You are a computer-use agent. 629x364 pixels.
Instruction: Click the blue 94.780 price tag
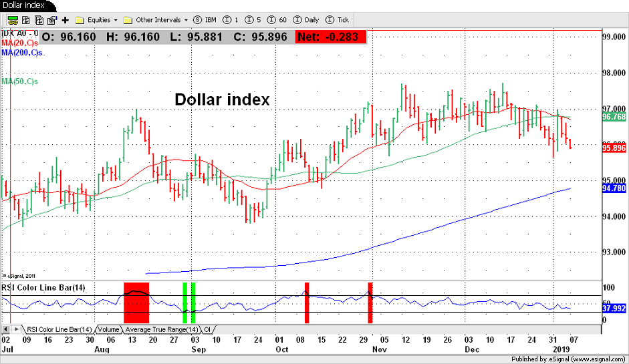pyautogui.click(x=614, y=188)
